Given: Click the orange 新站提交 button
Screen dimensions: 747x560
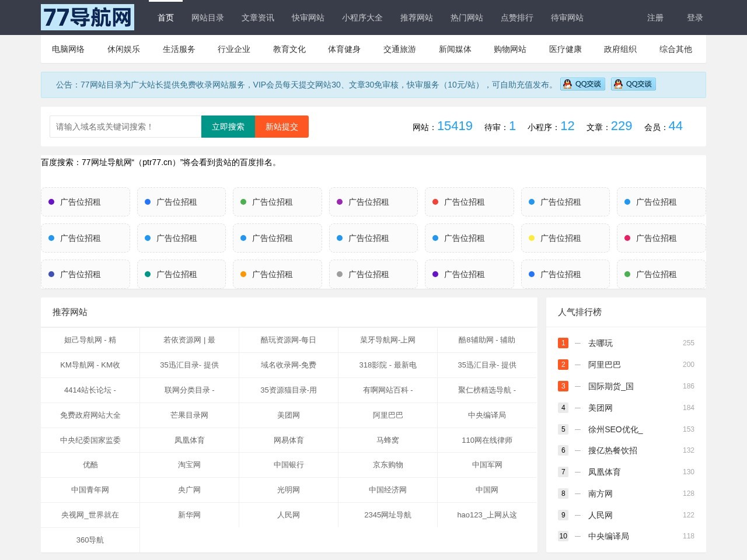Looking at the screenshot, I should coord(282,127).
